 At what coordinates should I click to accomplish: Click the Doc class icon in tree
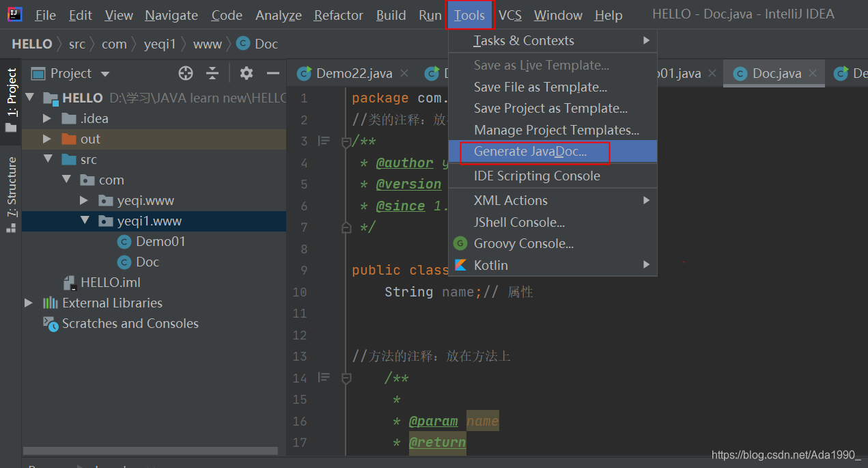point(124,262)
